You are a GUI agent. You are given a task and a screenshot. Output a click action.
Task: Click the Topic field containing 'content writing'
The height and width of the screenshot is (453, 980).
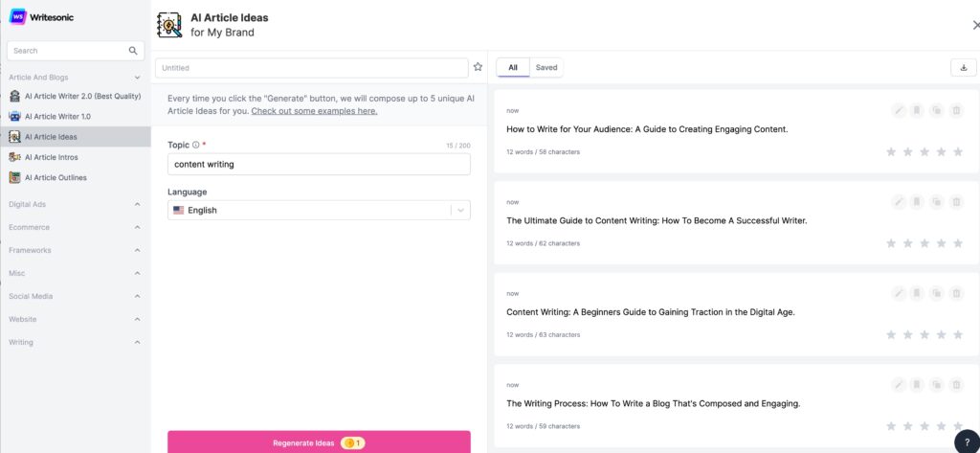tap(319, 164)
